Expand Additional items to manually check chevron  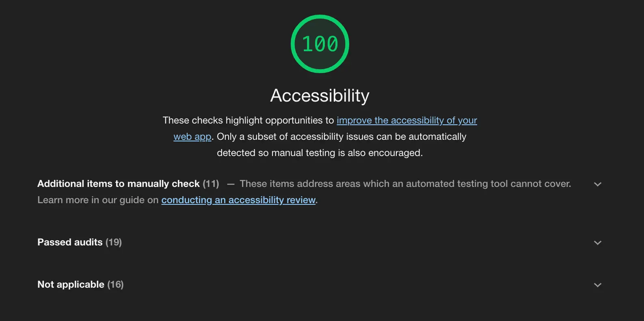[x=597, y=184]
